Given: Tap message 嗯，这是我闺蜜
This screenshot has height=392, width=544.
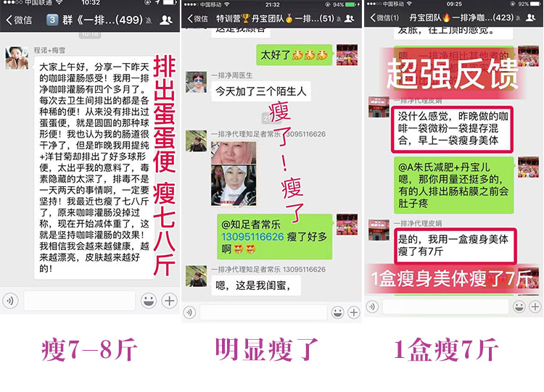Looking at the screenshot, I should [x=256, y=285].
